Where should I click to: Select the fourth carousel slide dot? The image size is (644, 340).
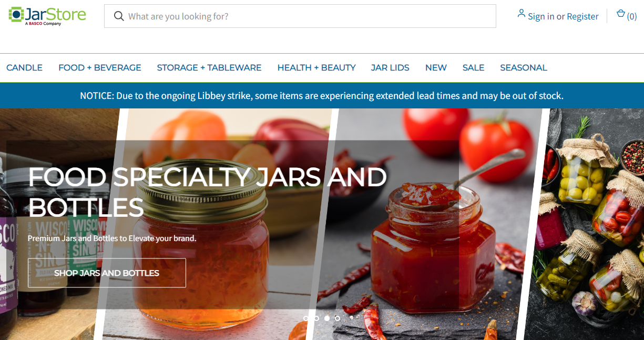338,318
